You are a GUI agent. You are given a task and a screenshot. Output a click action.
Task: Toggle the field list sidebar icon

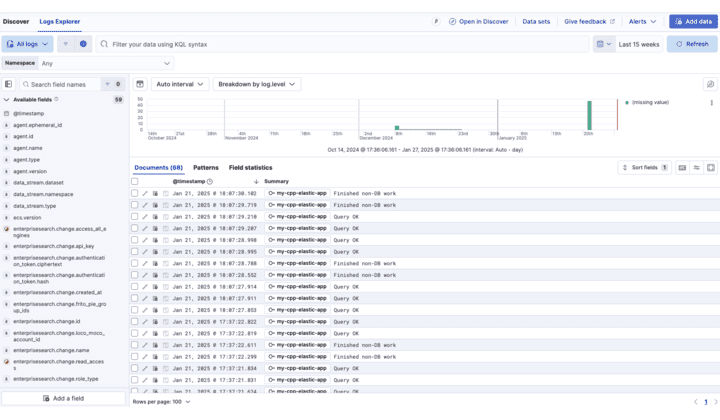coord(9,85)
